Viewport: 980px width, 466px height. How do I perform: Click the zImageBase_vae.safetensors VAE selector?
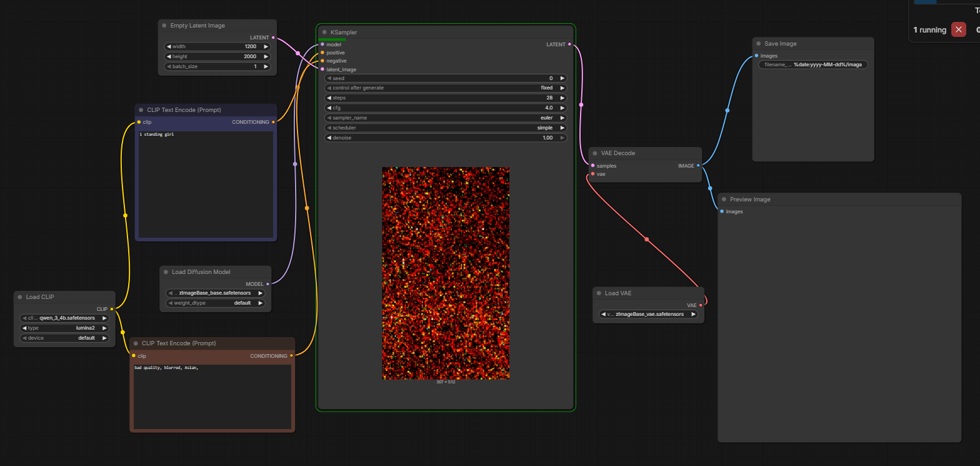[x=648, y=315]
